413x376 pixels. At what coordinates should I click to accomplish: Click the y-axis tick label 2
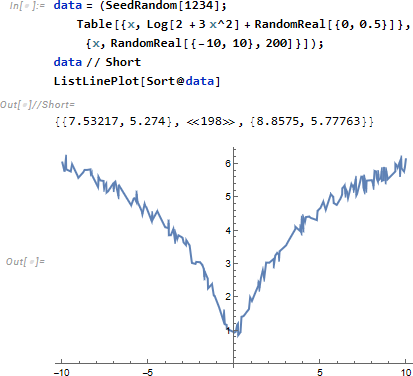(228, 297)
